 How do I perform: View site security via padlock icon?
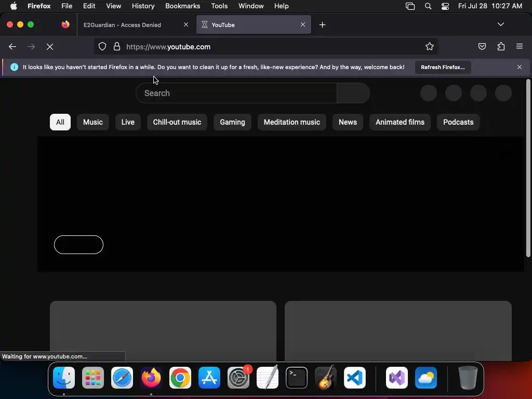click(x=117, y=46)
